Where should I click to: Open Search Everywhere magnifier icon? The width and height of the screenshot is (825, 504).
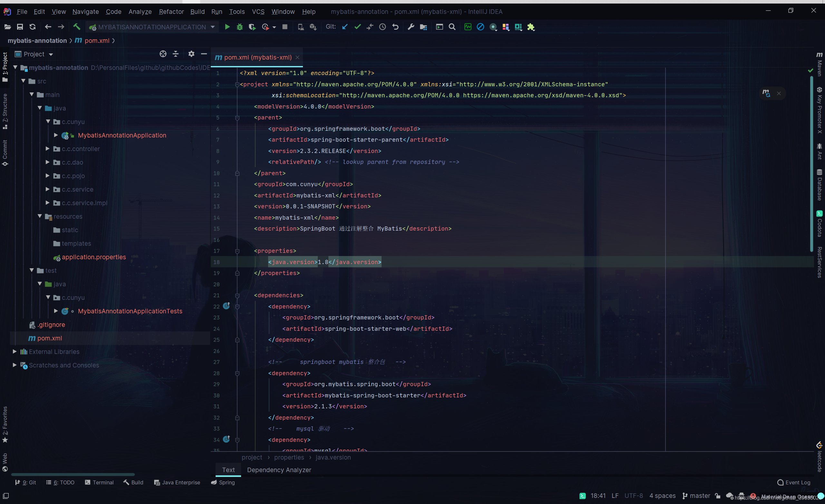[x=452, y=27]
